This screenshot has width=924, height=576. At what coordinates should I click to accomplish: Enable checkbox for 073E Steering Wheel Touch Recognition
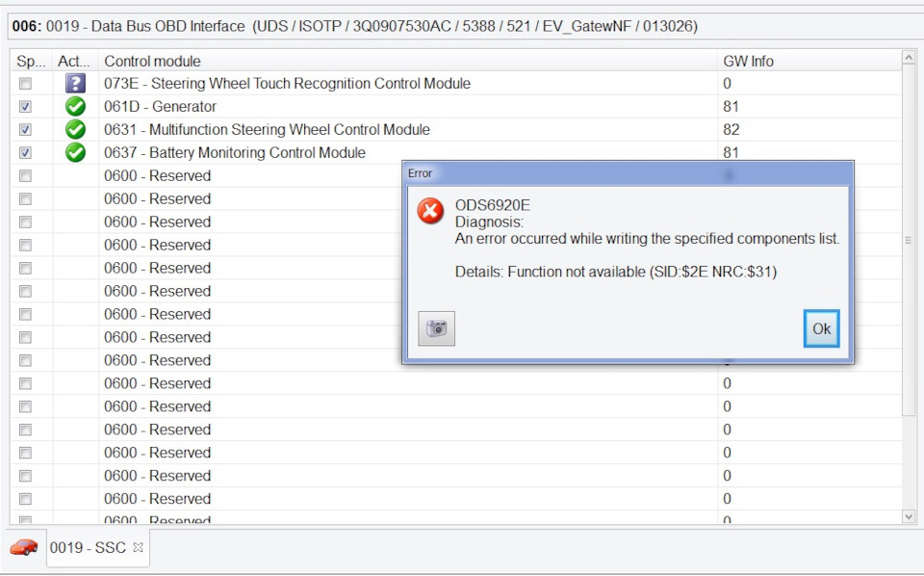tap(25, 84)
